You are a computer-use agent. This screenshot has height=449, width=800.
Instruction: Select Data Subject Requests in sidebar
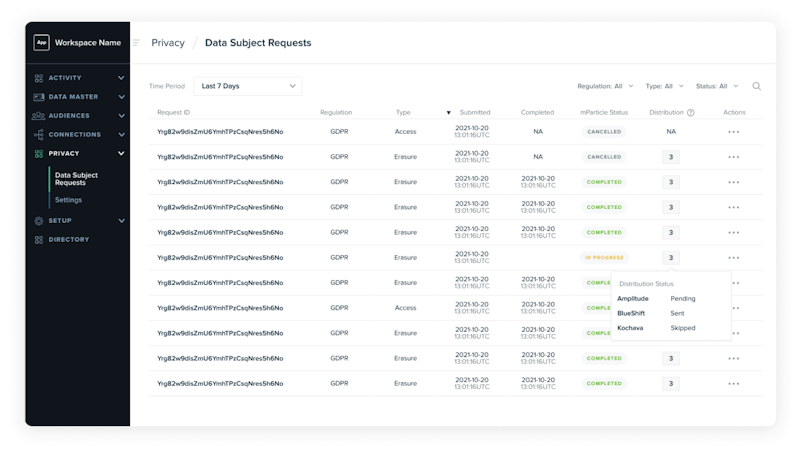[76, 179]
